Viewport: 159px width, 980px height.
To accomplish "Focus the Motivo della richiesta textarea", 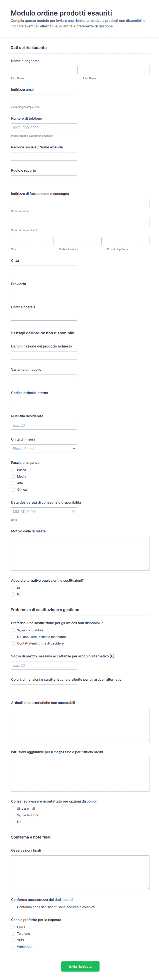I will point(80,553).
